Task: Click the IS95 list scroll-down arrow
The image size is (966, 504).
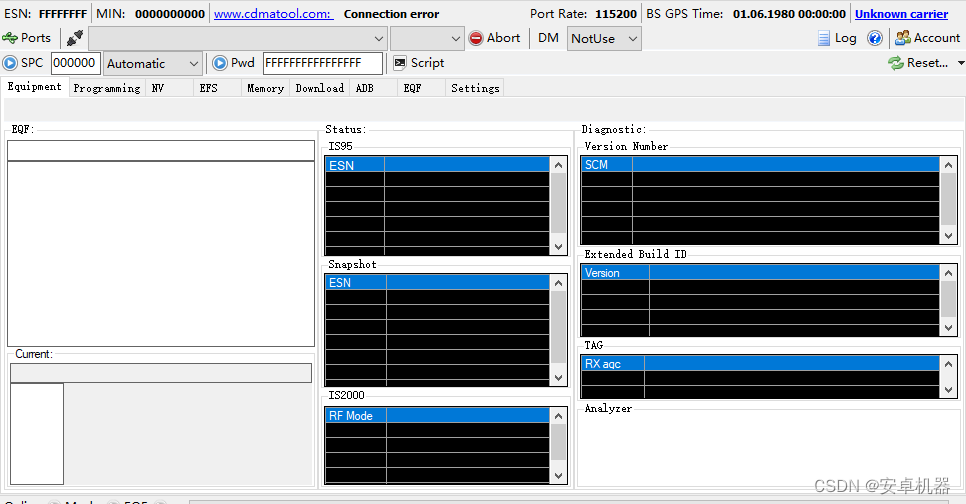Action: tap(558, 246)
